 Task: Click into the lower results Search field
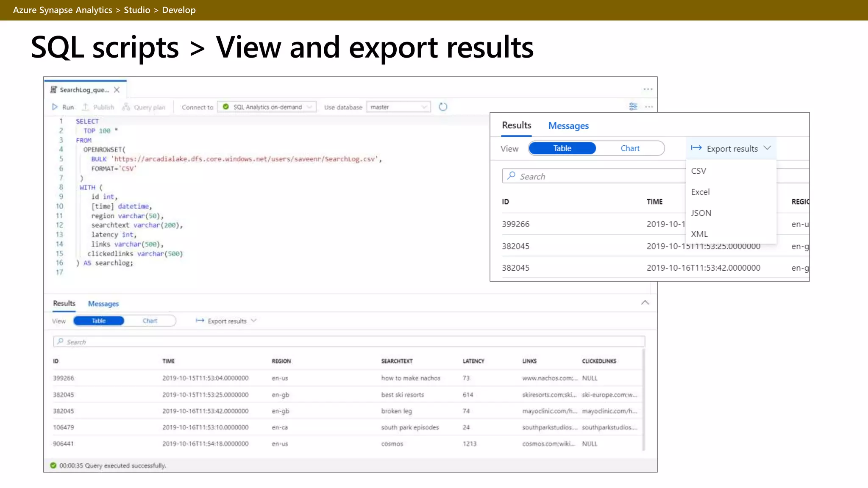pos(349,341)
